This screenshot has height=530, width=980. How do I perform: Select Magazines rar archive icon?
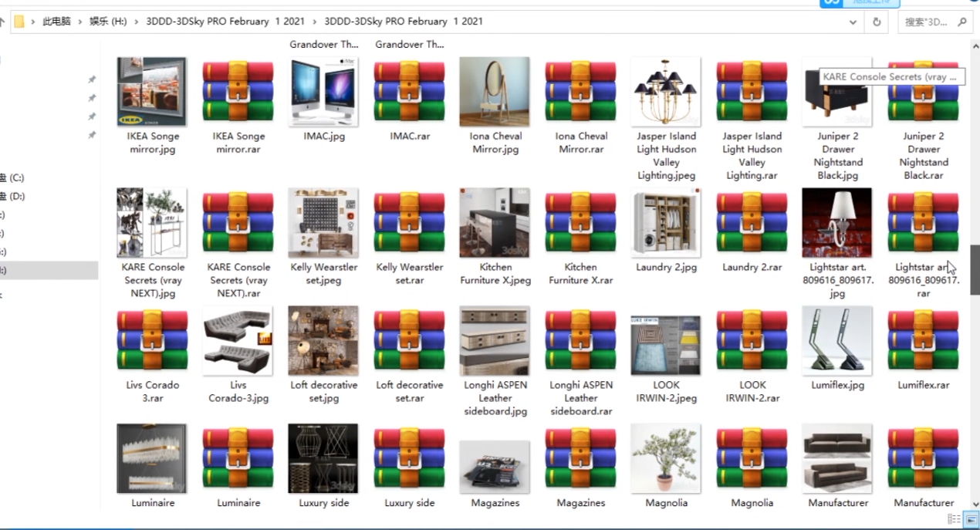click(580, 458)
